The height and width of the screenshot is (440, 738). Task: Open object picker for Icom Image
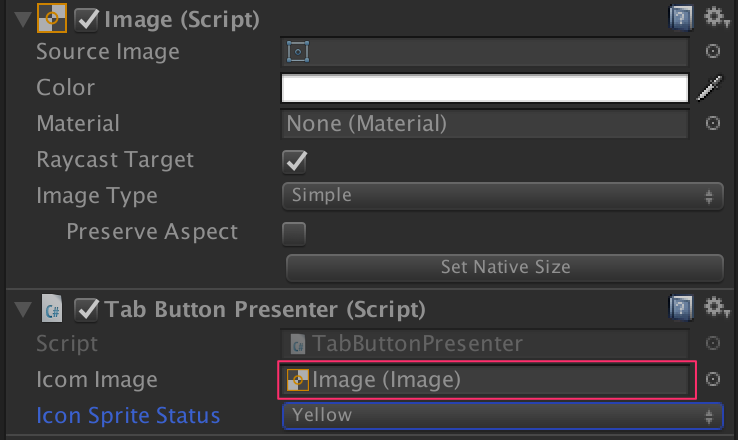click(x=713, y=379)
